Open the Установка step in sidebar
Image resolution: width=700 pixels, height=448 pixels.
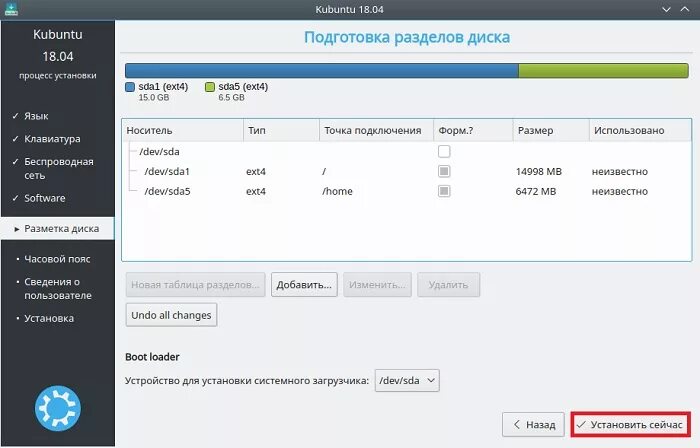point(49,318)
